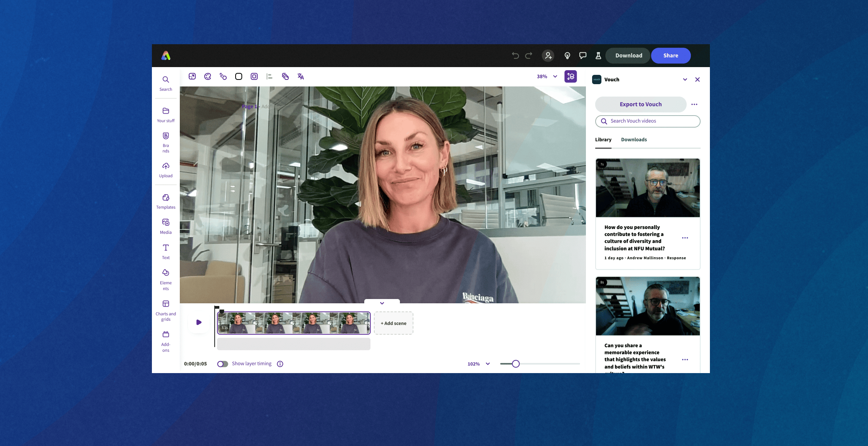Click the Add scene button
868x446 pixels.
point(393,323)
